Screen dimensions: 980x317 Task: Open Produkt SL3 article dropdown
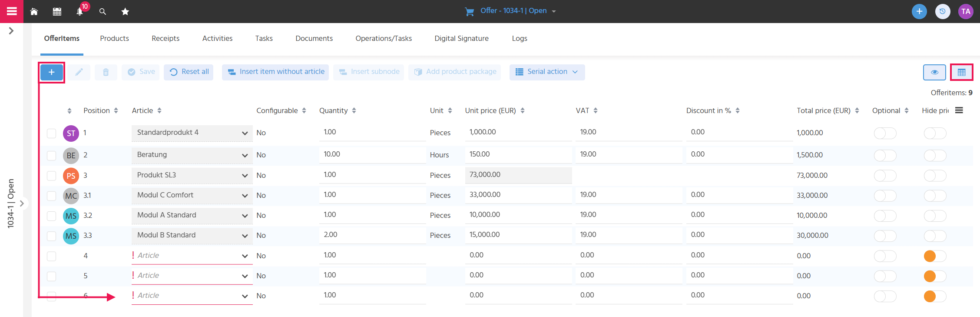point(192,176)
